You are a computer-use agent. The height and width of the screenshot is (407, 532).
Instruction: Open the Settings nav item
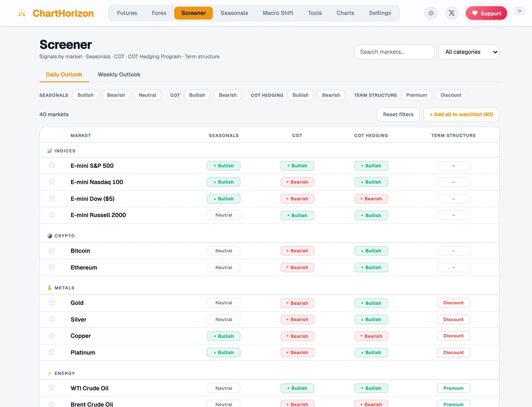[x=380, y=13]
